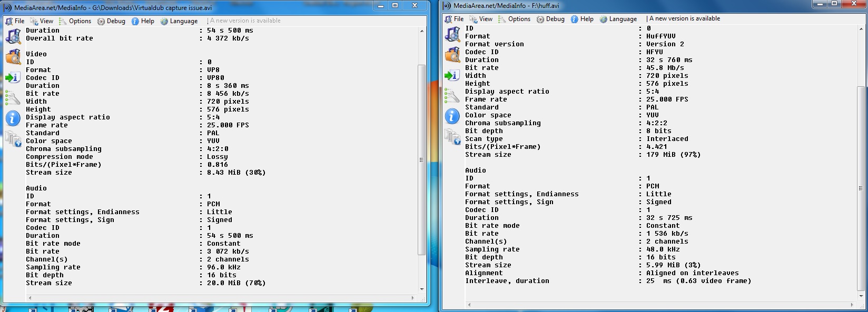Screen dimensions: 868x312
Task: Open Language menu in left MediaInfo window
Action: [179, 21]
